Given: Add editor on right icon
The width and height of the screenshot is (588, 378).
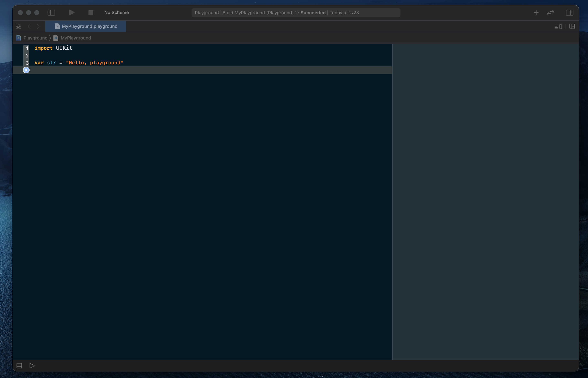Looking at the screenshot, I should point(572,26).
